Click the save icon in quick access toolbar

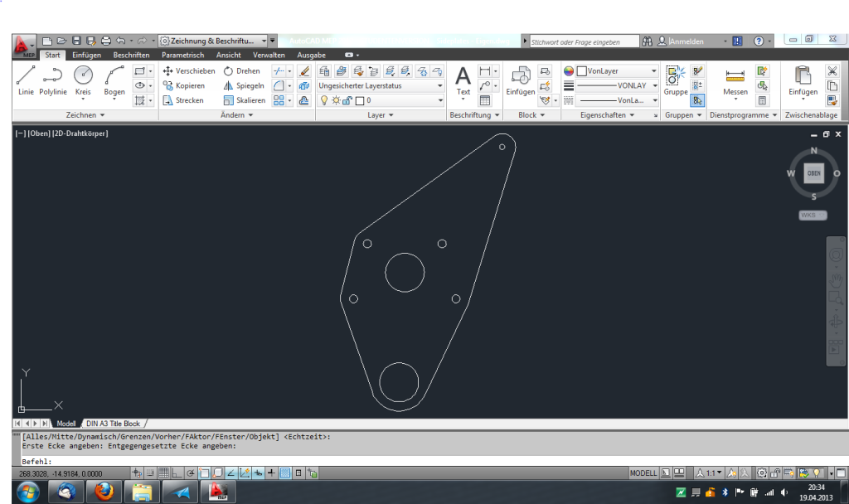pyautogui.click(x=76, y=41)
